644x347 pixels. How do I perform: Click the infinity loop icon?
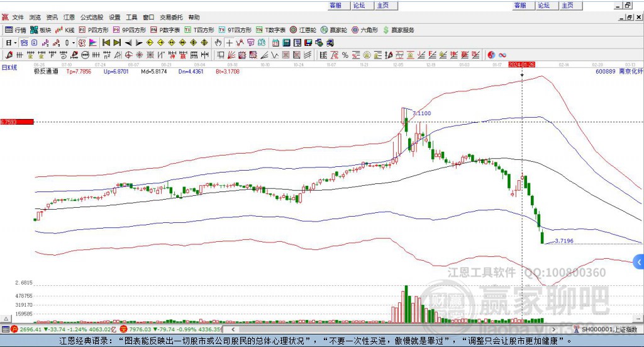(x=502, y=55)
